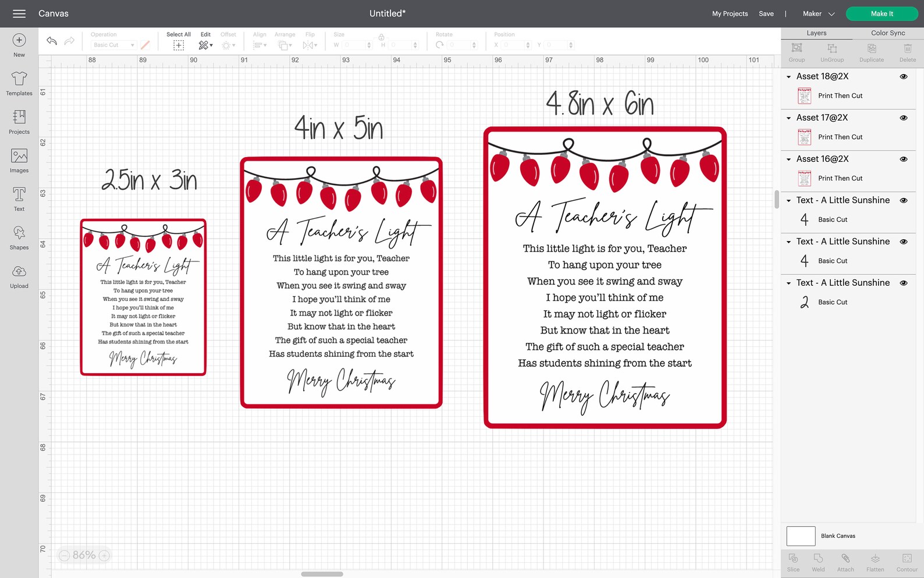Collapse the Asset 17@2X layer group
Screen dimensions: 924x578
point(788,118)
